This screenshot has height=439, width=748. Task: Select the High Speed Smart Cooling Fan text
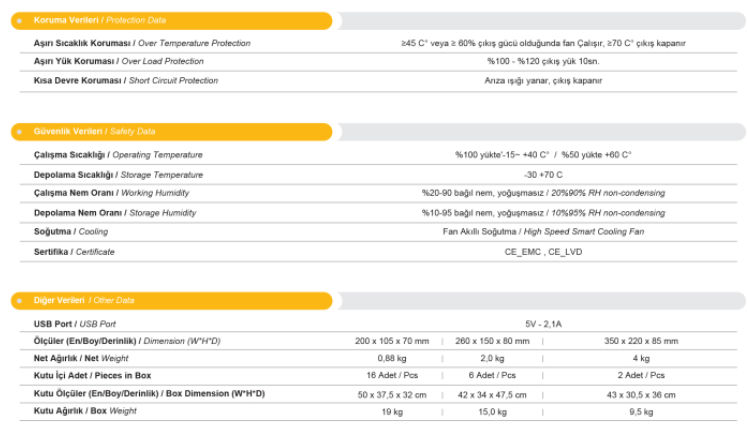click(595, 232)
